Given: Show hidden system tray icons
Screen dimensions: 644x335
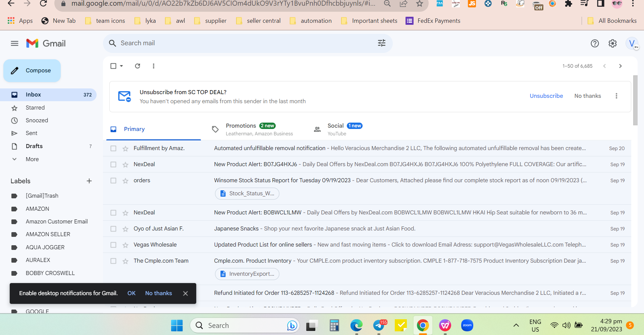Looking at the screenshot, I should (x=516, y=325).
